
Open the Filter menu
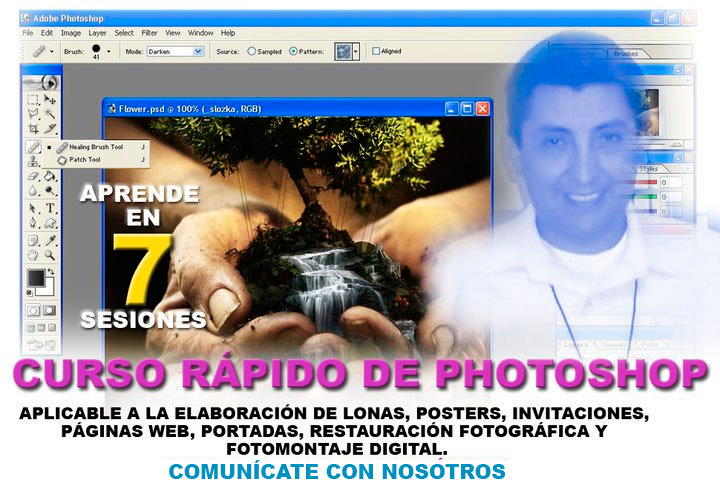[x=149, y=33]
